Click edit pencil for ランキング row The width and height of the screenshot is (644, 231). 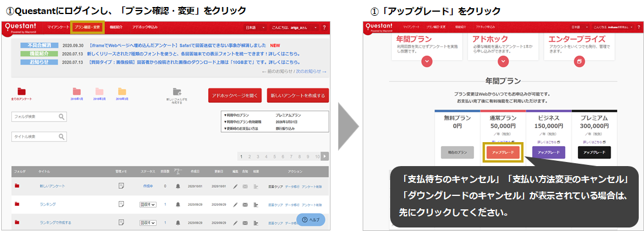click(235, 204)
